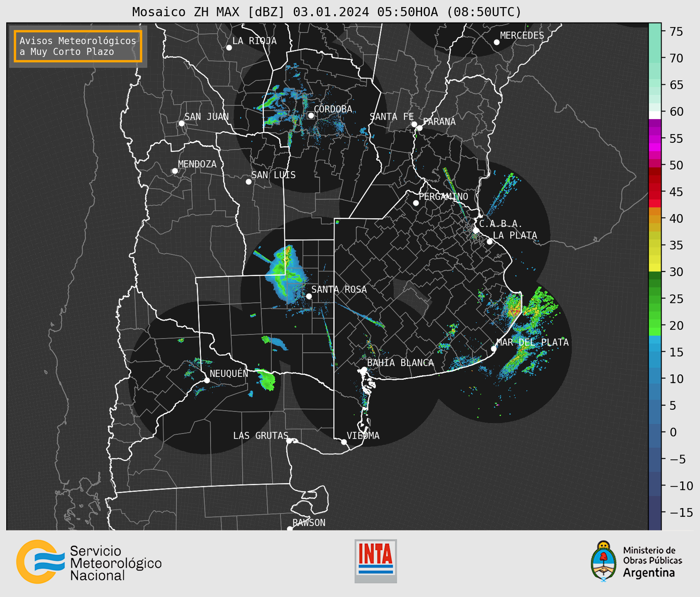Click the red 45 dBZ color band

click(655, 191)
